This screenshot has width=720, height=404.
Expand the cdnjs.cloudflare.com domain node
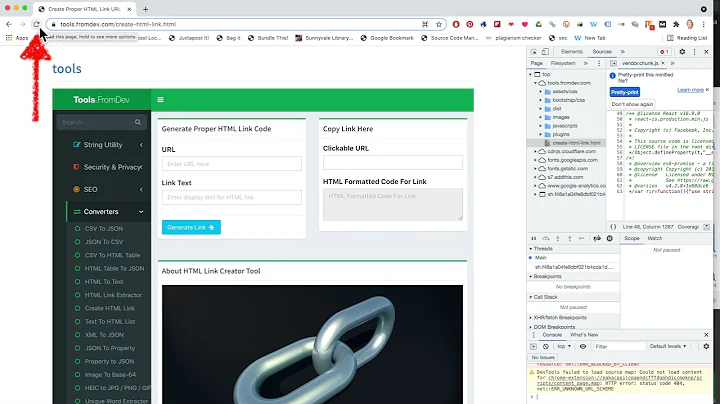point(535,152)
